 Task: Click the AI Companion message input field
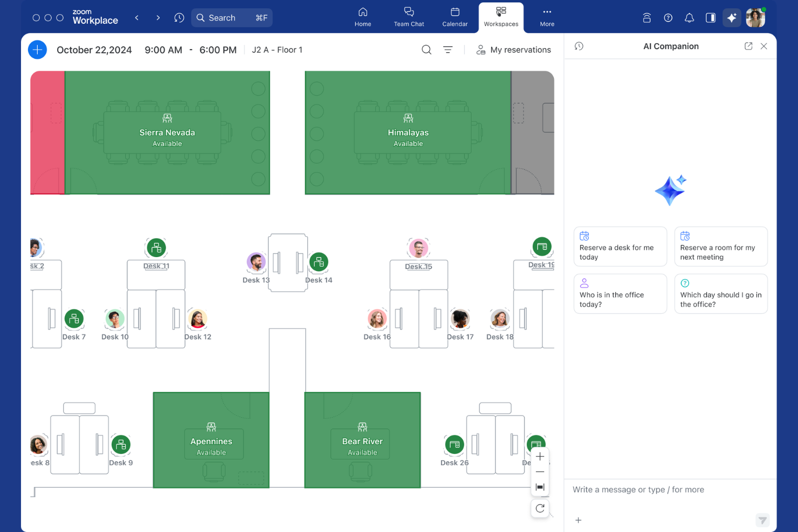(x=670, y=489)
